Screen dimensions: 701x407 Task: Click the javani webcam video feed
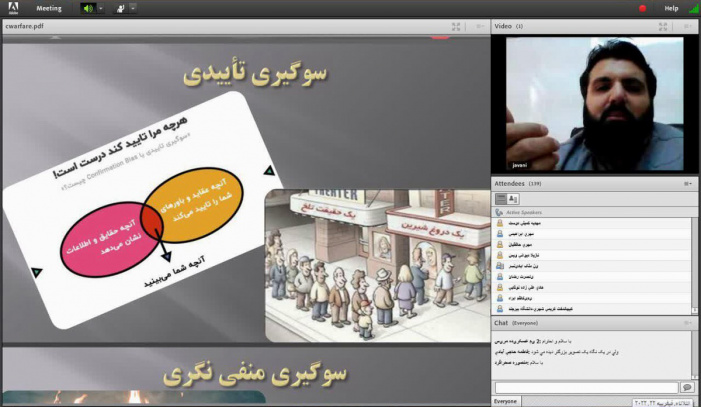pyautogui.click(x=595, y=104)
